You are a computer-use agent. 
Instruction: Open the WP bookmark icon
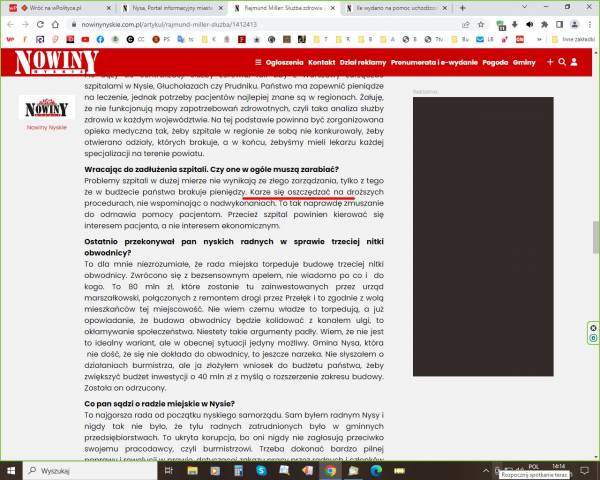tap(10, 39)
